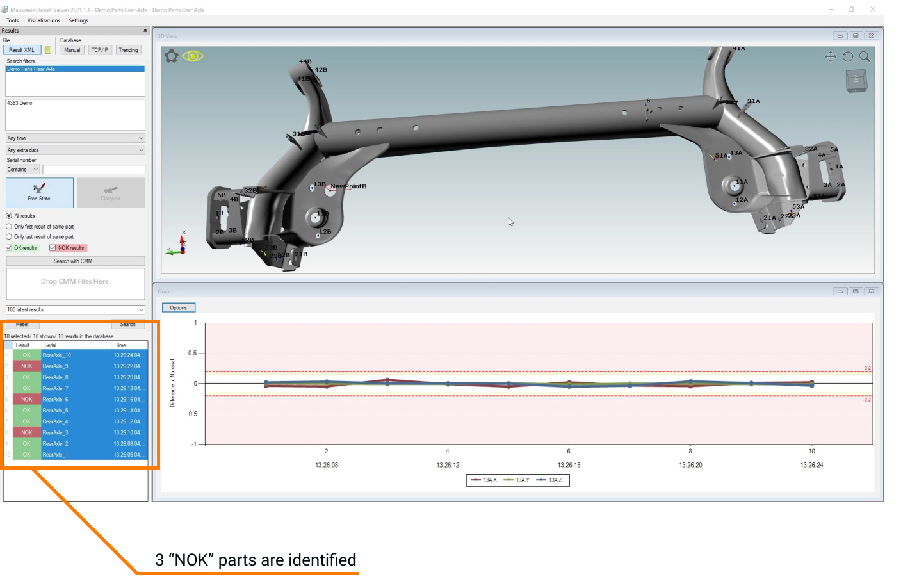Click the rotate/reset view icon
The image size is (910, 588).
pyautogui.click(x=848, y=56)
